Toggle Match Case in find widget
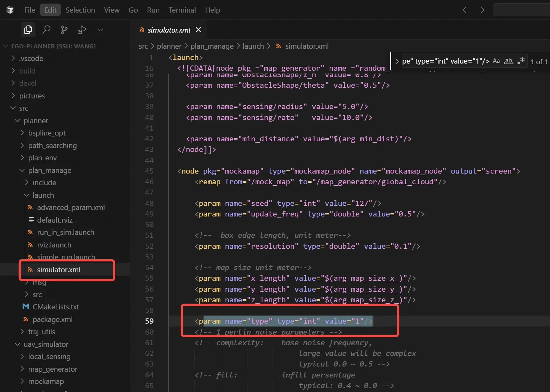This screenshot has width=550, height=392. coord(496,61)
